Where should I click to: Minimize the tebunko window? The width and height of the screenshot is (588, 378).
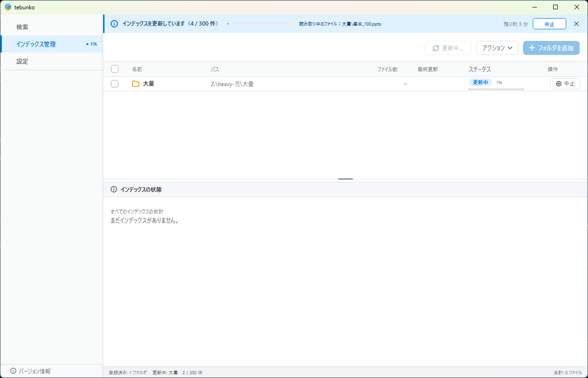pos(535,7)
